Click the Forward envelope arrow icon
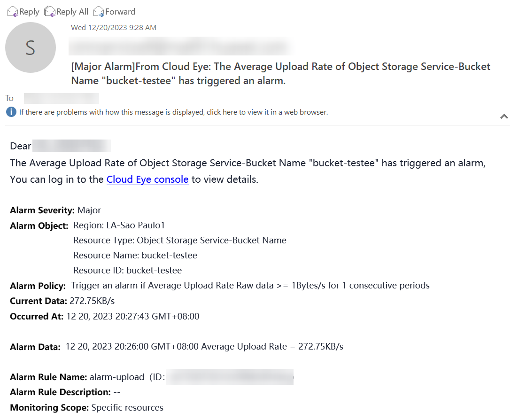This screenshot has width=511, height=420. (99, 12)
